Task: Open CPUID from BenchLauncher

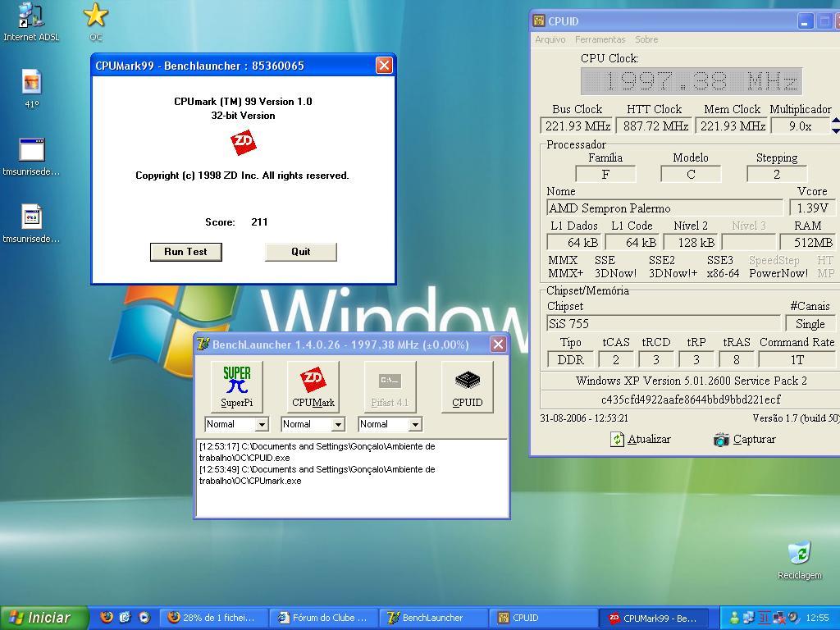Action: [x=467, y=386]
